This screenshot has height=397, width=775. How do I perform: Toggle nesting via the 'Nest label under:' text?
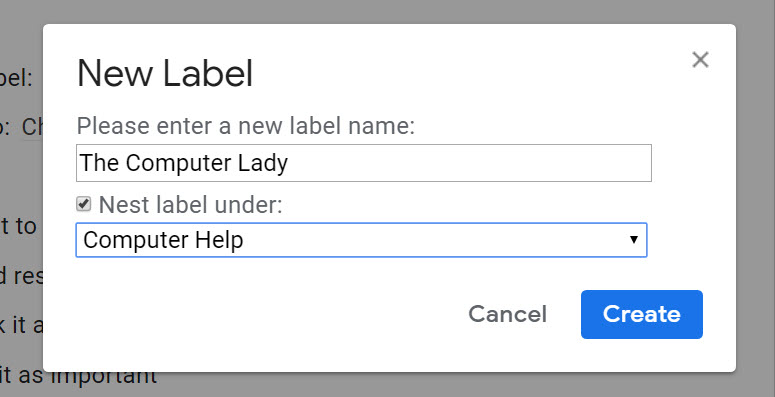pyautogui.click(x=190, y=205)
